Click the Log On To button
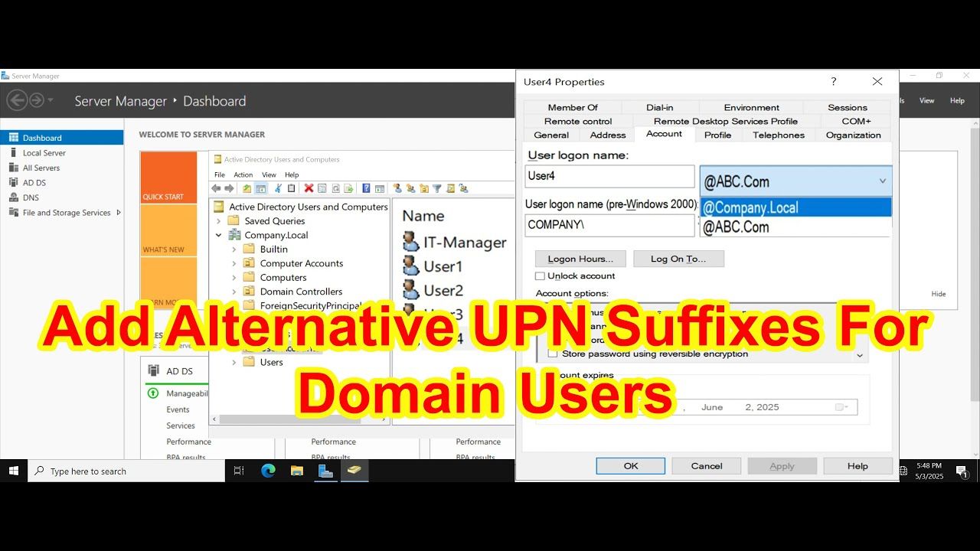The width and height of the screenshot is (980, 551). click(678, 259)
